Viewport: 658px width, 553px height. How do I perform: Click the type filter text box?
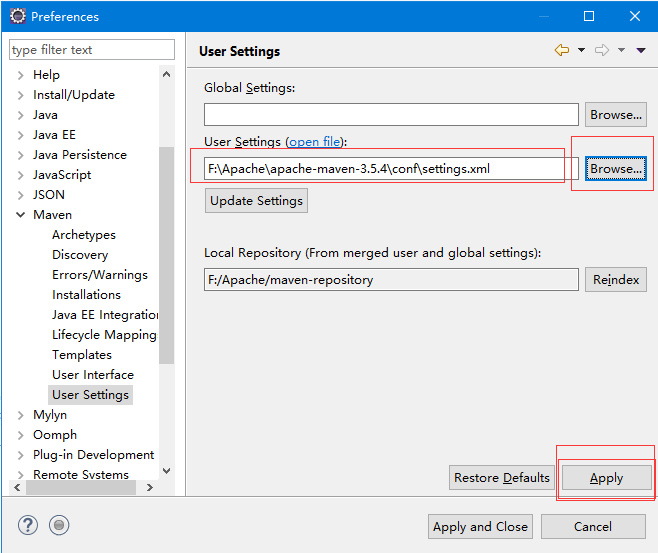click(91, 50)
